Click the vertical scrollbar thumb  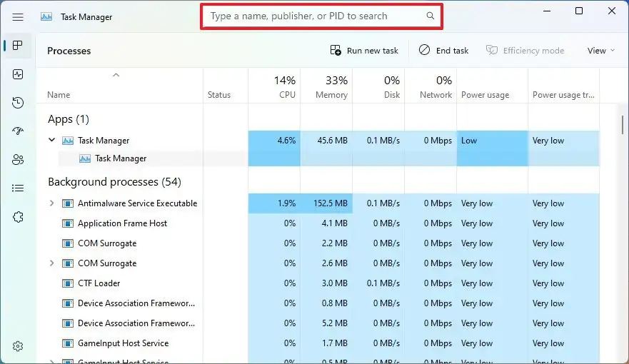click(x=622, y=125)
